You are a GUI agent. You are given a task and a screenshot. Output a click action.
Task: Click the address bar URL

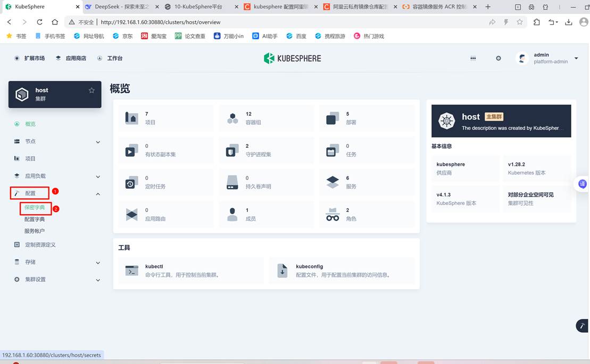[x=161, y=22]
